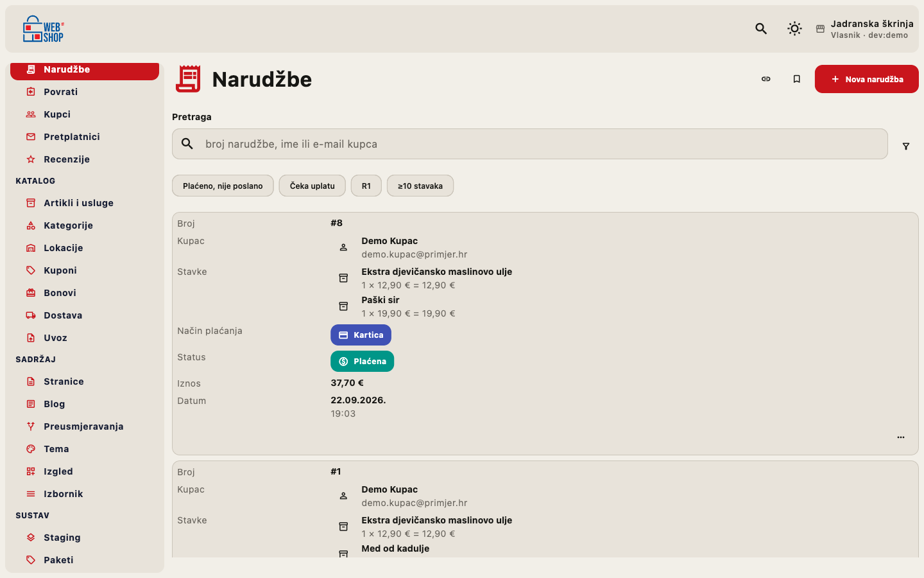Open the filter funnel options

906,146
